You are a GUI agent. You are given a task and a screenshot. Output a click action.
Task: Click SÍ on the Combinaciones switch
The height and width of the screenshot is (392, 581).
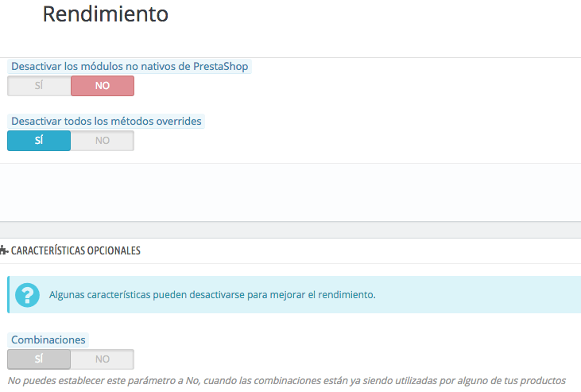point(39,359)
